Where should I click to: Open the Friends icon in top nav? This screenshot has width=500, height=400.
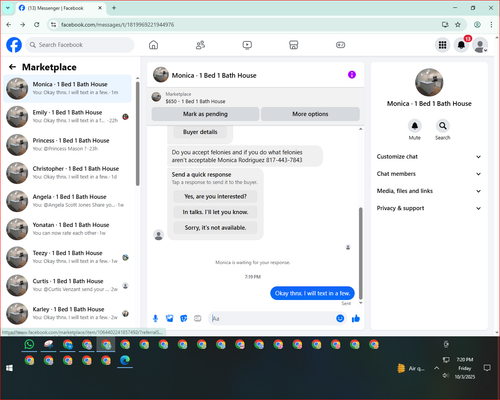coord(200,45)
